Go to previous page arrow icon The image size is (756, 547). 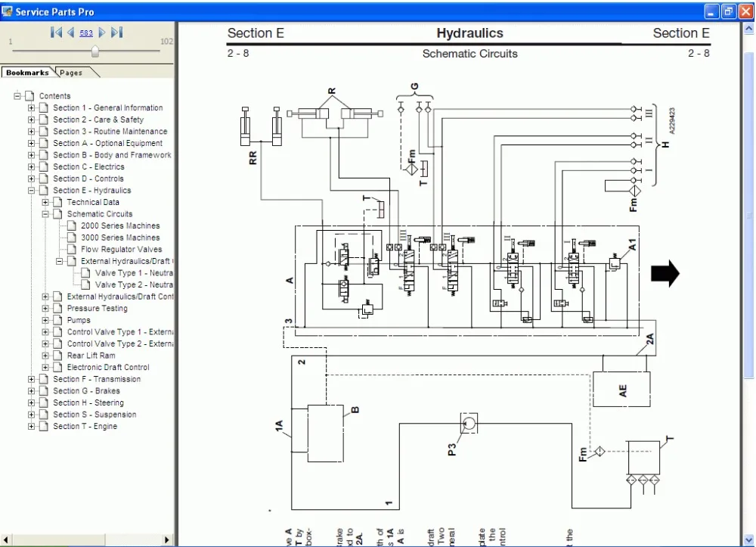tap(71, 33)
